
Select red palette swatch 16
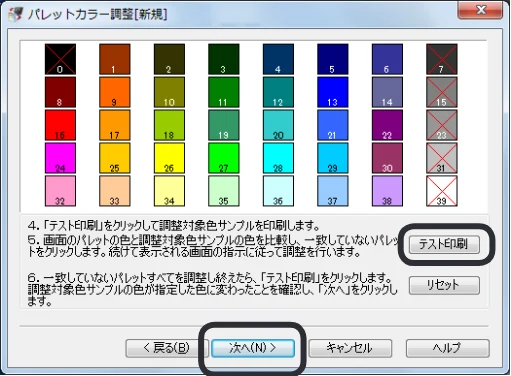click(x=60, y=125)
